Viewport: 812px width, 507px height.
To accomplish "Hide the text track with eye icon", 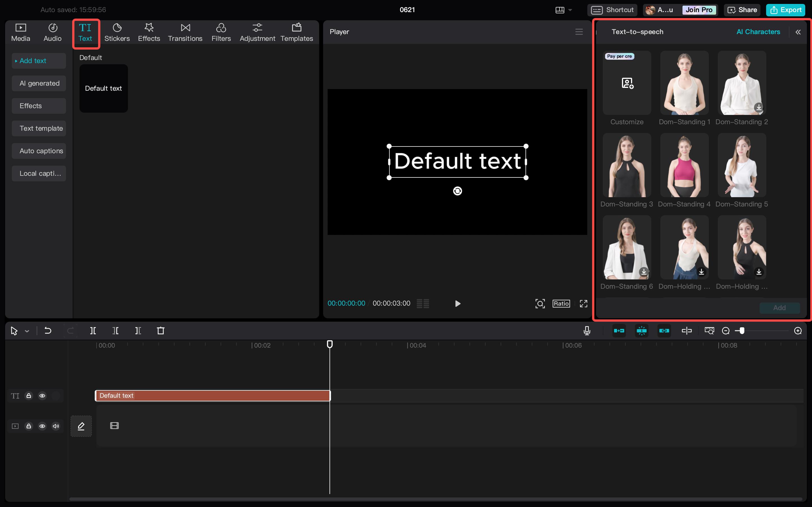I will tap(42, 396).
